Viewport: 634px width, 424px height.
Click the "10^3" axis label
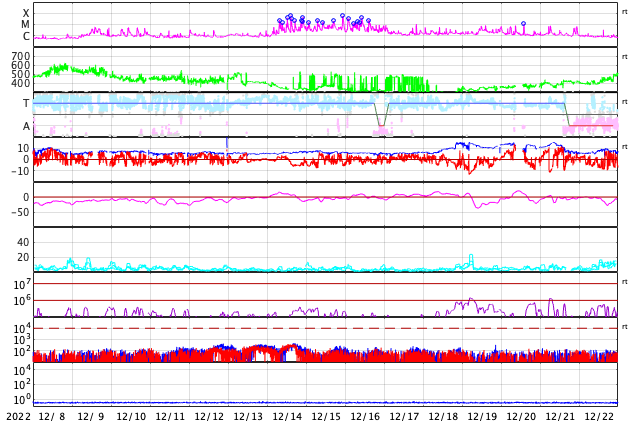pos(22,340)
